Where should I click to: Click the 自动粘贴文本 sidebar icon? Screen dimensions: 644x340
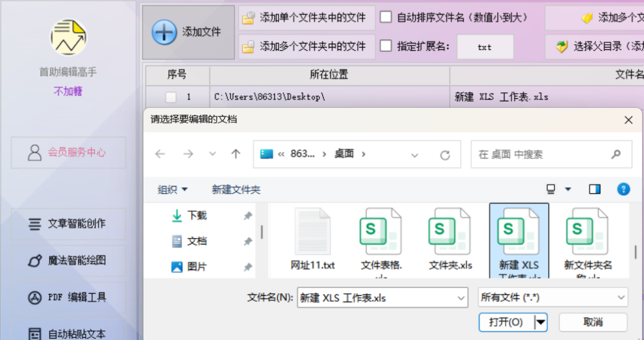(x=34, y=333)
